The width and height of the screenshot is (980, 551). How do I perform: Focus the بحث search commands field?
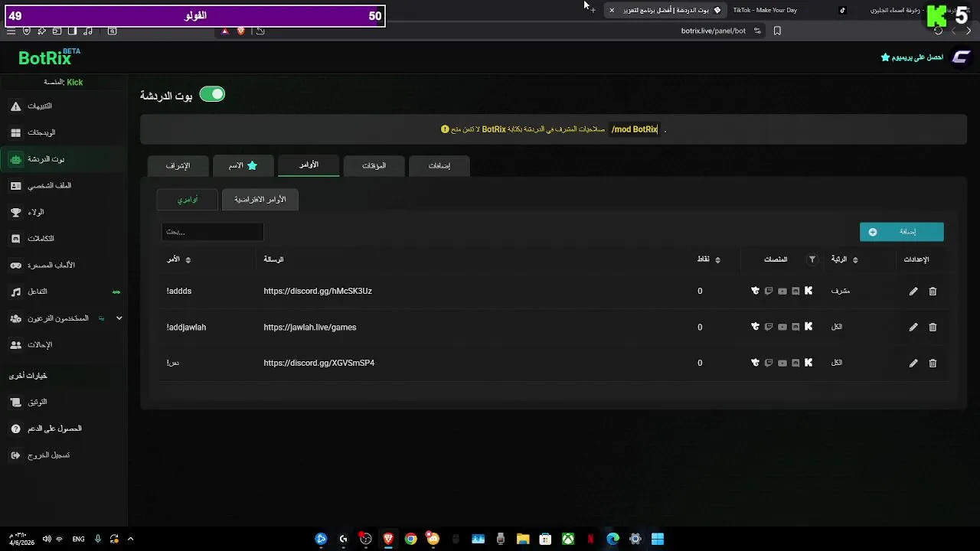[213, 232]
